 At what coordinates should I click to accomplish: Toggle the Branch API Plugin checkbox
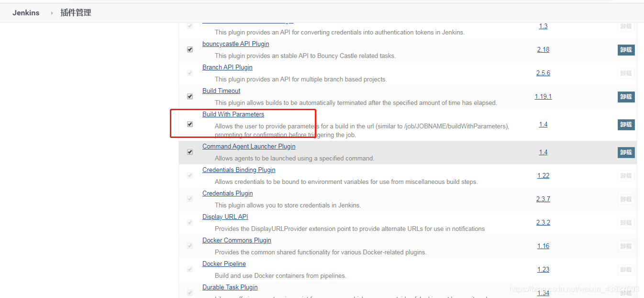click(190, 73)
